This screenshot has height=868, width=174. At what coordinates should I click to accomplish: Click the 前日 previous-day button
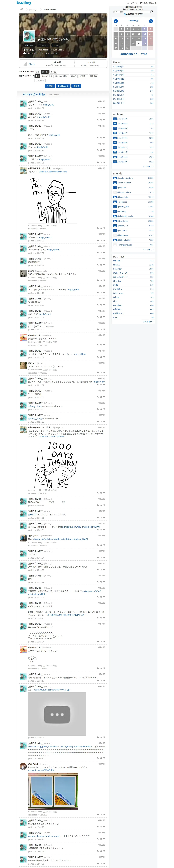tap(76, 86)
